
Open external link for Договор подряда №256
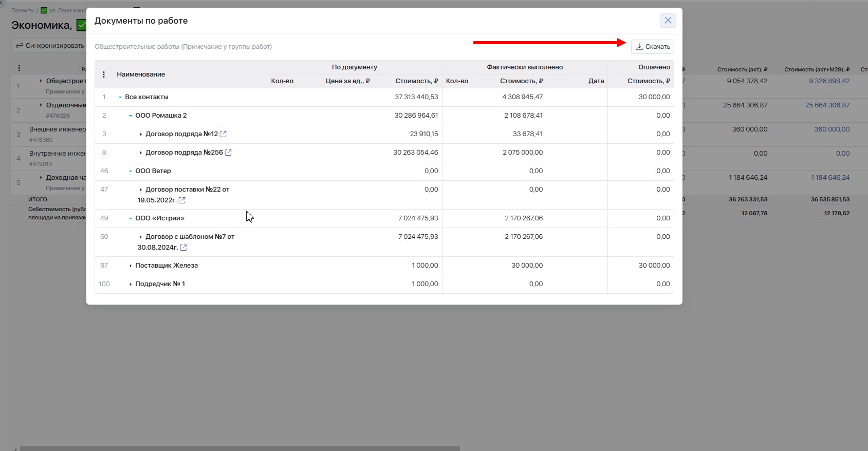[228, 153]
